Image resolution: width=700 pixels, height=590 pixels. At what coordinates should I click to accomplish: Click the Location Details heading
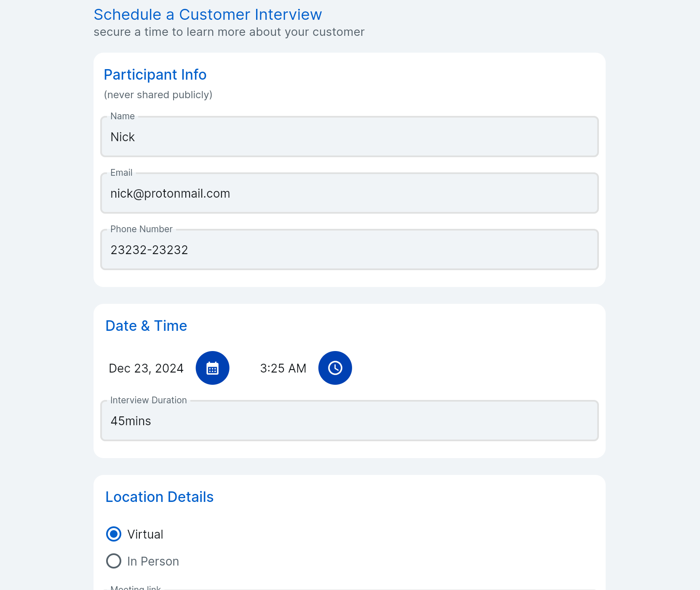(x=159, y=497)
